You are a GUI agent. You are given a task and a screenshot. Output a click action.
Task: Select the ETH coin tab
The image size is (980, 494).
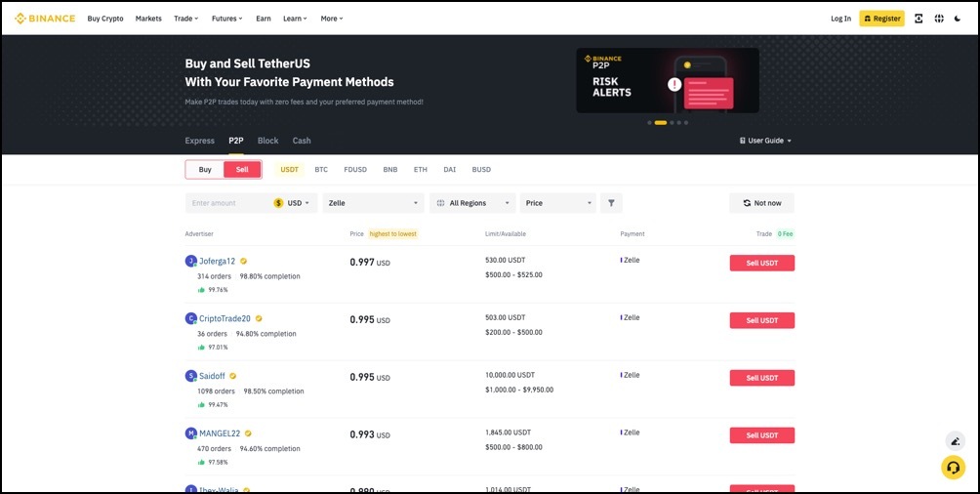point(421,170)
